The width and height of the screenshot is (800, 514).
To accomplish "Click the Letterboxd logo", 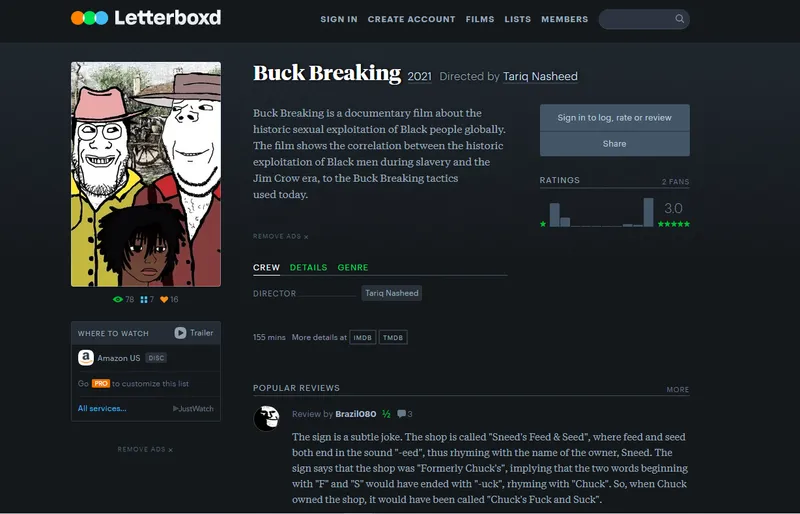I will tap(146, 18).
